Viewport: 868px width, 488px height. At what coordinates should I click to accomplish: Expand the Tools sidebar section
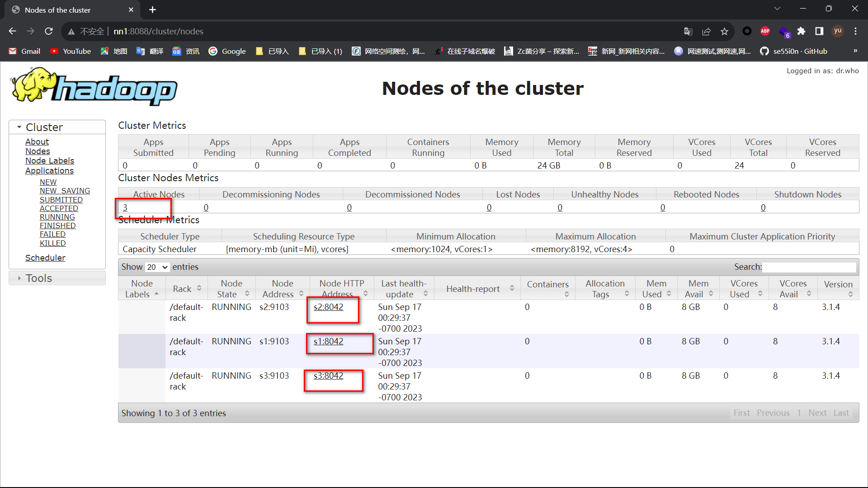(x=38, y=278)
